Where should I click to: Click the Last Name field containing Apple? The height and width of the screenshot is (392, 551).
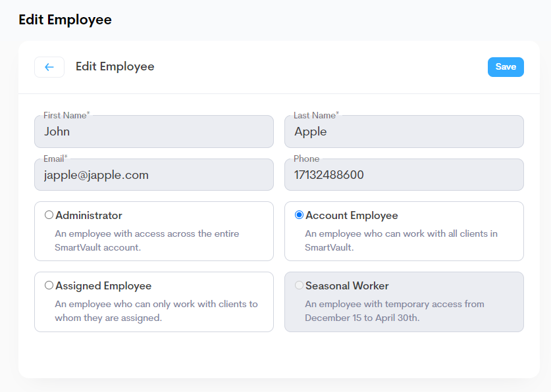pos(404,132)
